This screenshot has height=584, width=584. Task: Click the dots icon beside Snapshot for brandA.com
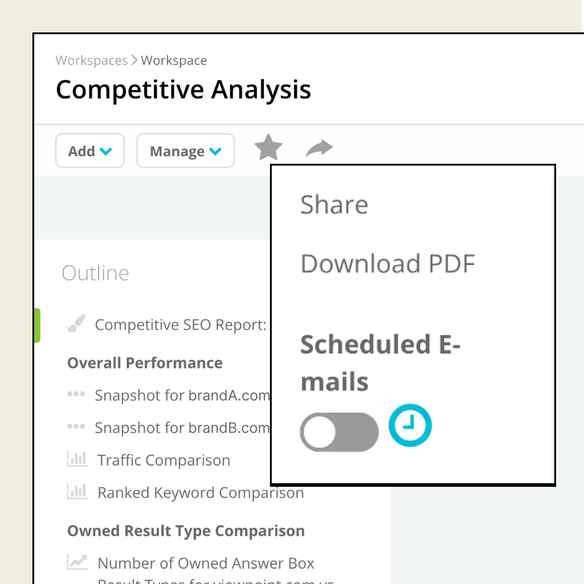76,394
